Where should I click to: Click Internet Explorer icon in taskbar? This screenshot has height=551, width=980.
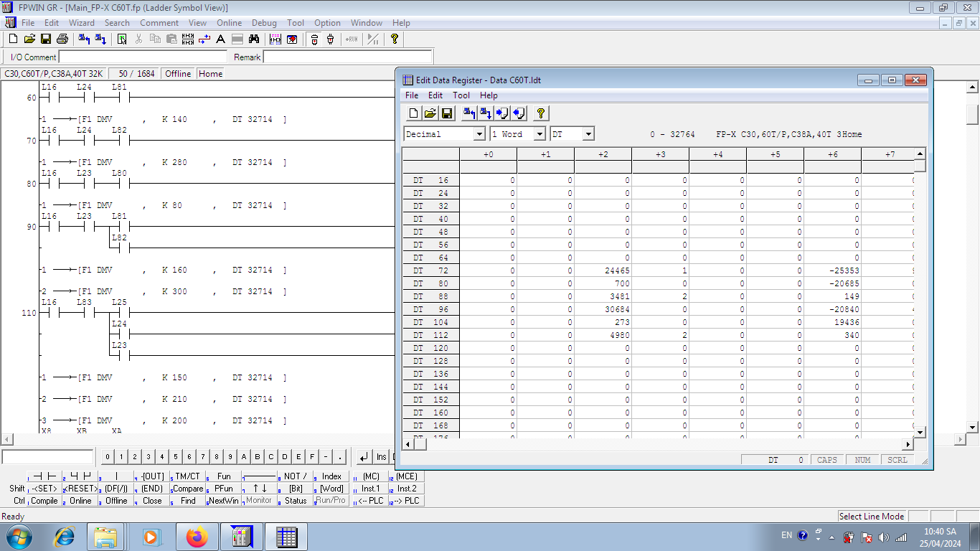click(x=65, y=536)
